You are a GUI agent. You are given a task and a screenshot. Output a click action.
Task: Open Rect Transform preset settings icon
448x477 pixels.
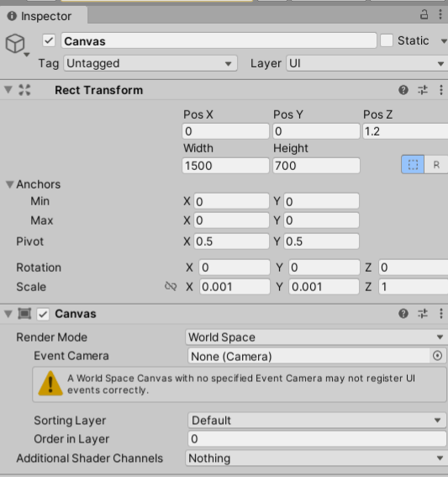click(423, 90)
